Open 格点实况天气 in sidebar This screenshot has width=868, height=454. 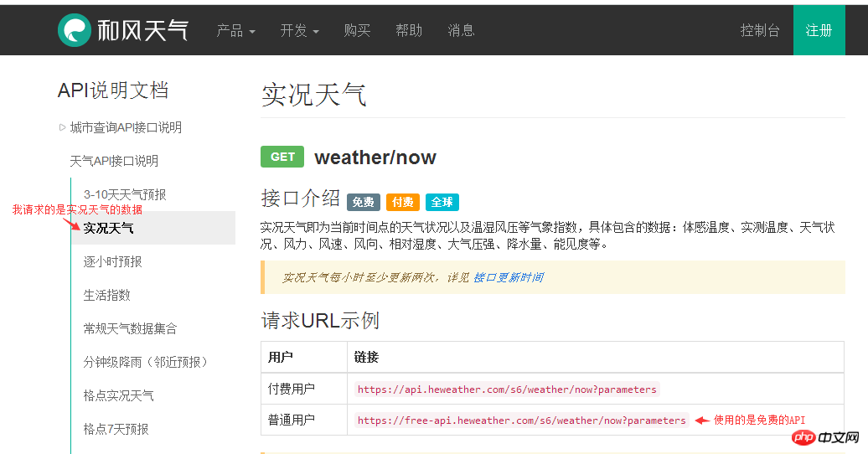(x=118, y=396)
